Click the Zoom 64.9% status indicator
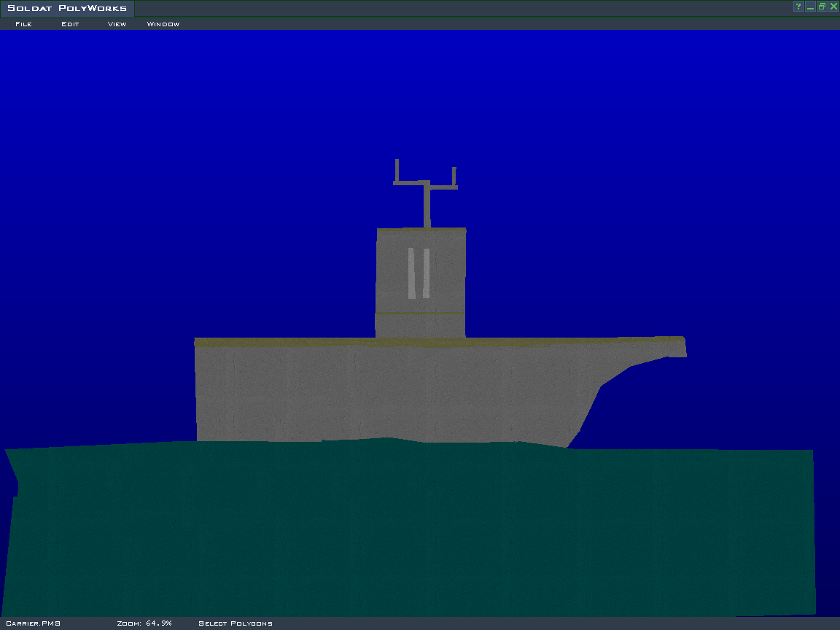The height and width of the screenshot is (630, 840). click(x=144, y=623)
